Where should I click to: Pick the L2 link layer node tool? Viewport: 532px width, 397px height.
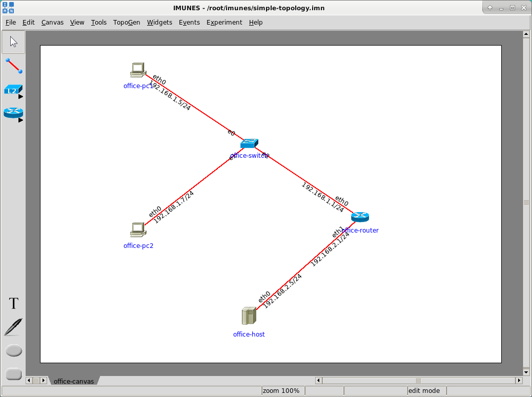13,90
